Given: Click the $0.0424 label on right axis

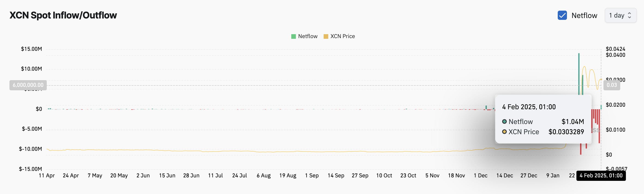Looking at the screenshot, I should (x=615, y=49).
